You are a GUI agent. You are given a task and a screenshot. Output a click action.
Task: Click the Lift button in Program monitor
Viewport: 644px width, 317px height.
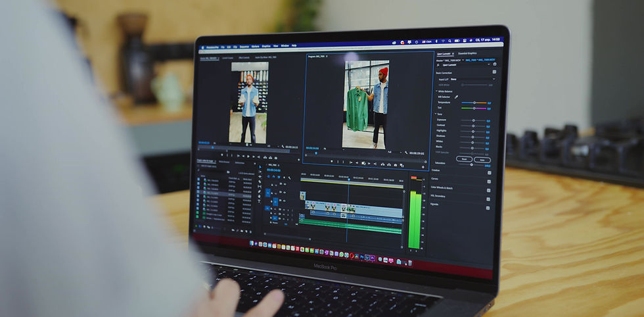pos(382,164)
